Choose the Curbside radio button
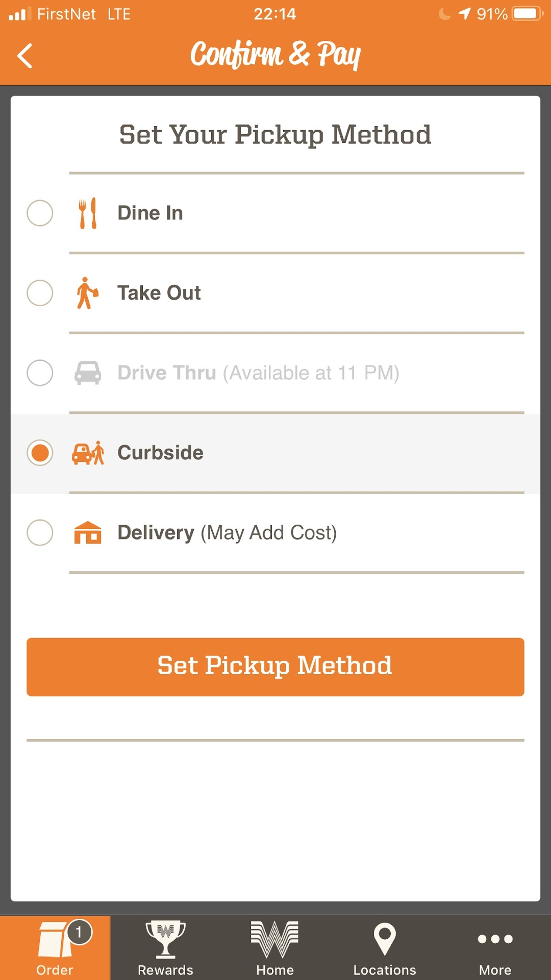The height and width of the screenshot is (980, 551). [x=40, y=453]
